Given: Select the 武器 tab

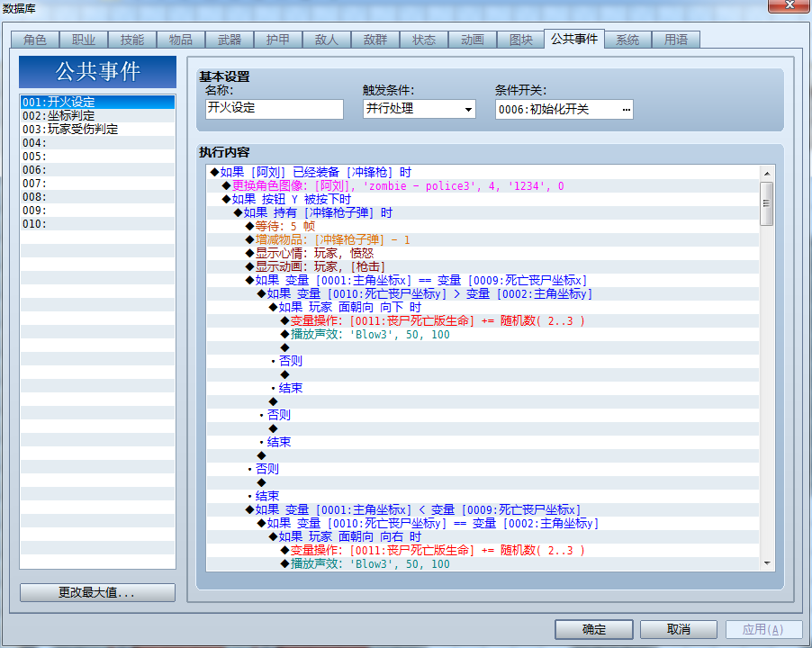Looking at the screenshot, I should tap(230, 40).
